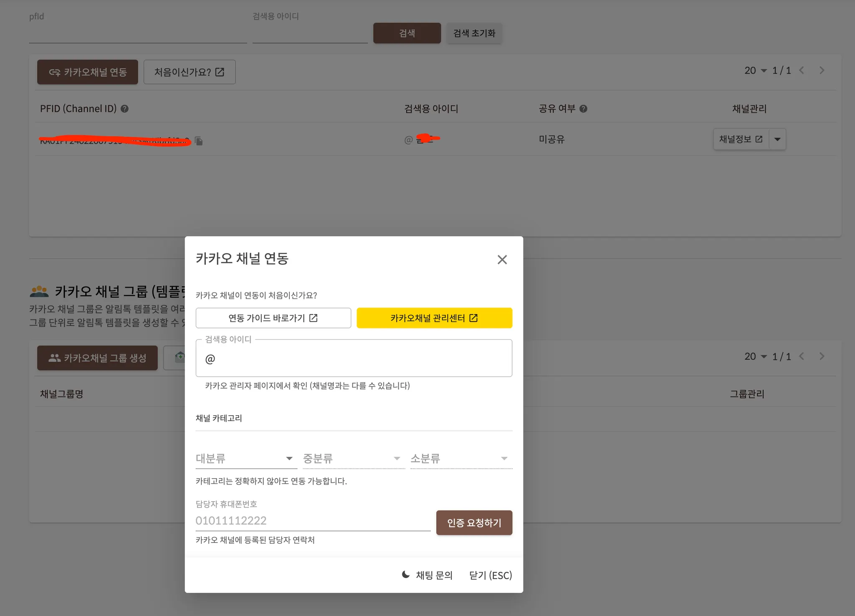Click the 담당자 휴대폰번호 phone field

point(312,521)
